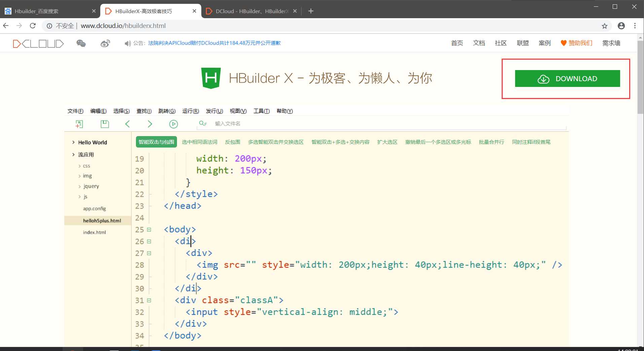Close the Hbuilder_百度搜索 tab

point(94,11)
